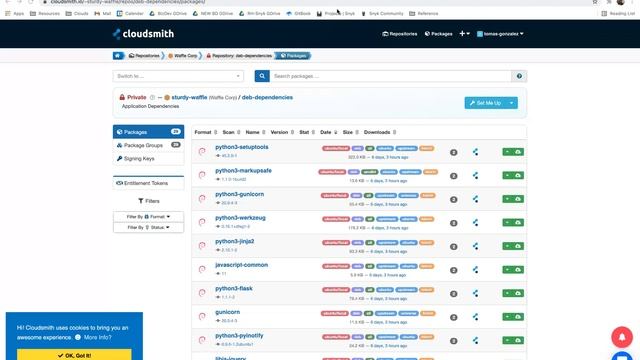
Task: Open the Switch to dropdown
Action: click(x=178, y=76)
